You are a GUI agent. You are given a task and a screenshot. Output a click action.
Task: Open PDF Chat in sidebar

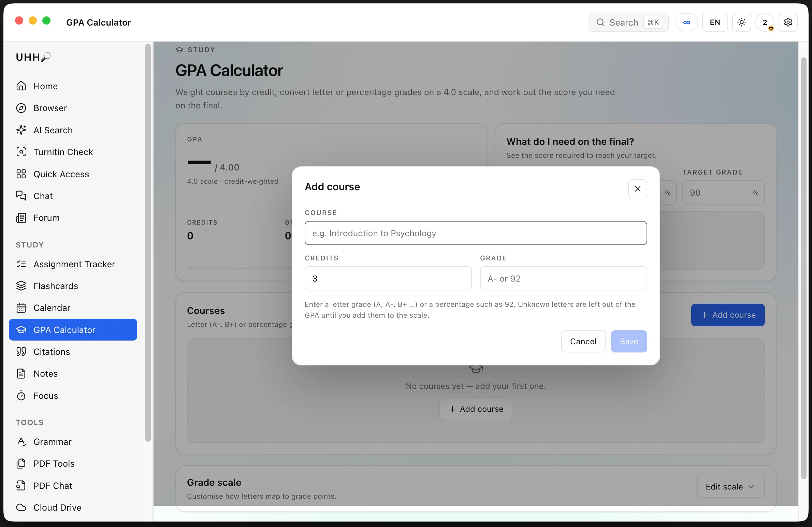(x=73, y=486)
